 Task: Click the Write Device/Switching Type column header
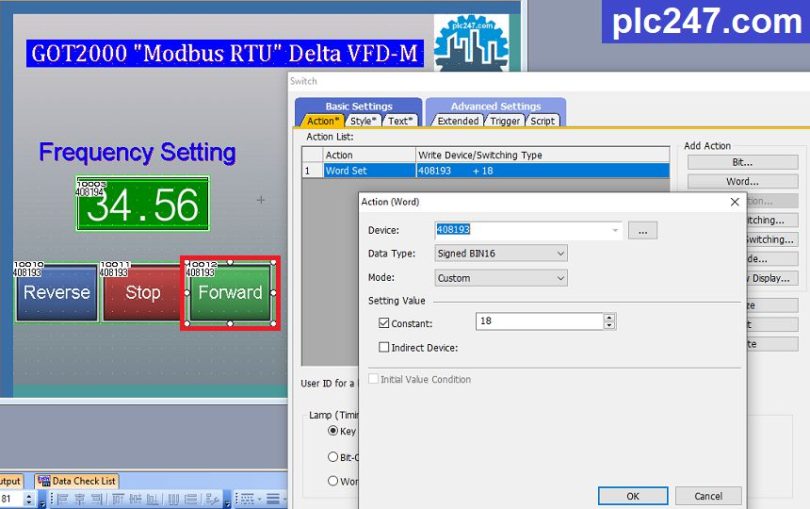pos(542,155)
